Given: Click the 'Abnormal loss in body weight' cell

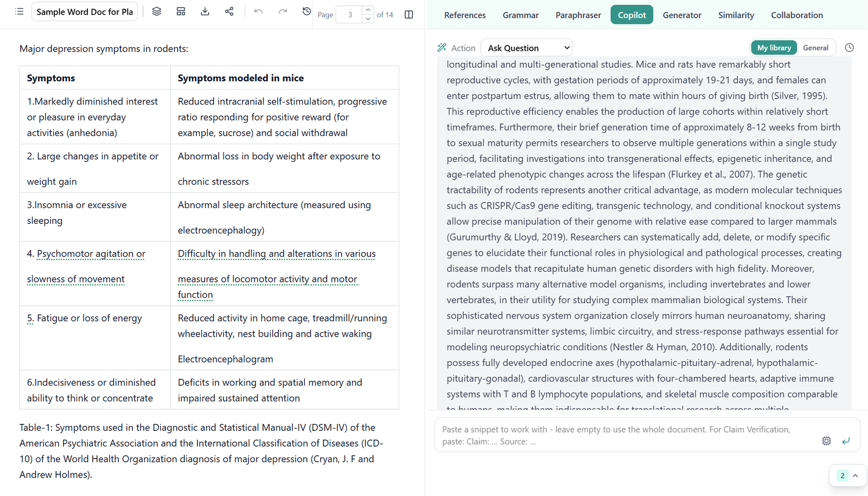Looking at the screenshot, I should 285,168.
